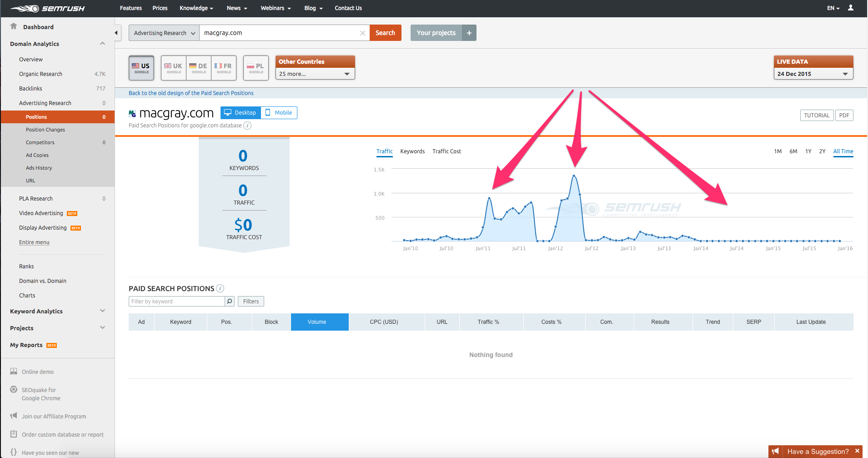Expand the Projects section
The image size is (868, 458).
point(102,328)
